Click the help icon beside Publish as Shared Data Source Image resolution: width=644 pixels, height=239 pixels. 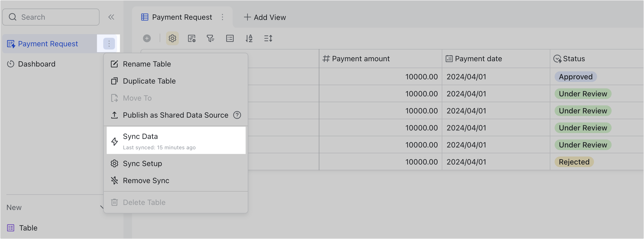[237, 115]
